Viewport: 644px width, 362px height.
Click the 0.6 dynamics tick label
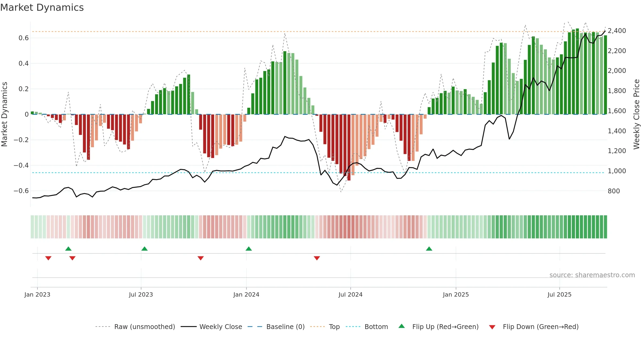pos(24,38)
